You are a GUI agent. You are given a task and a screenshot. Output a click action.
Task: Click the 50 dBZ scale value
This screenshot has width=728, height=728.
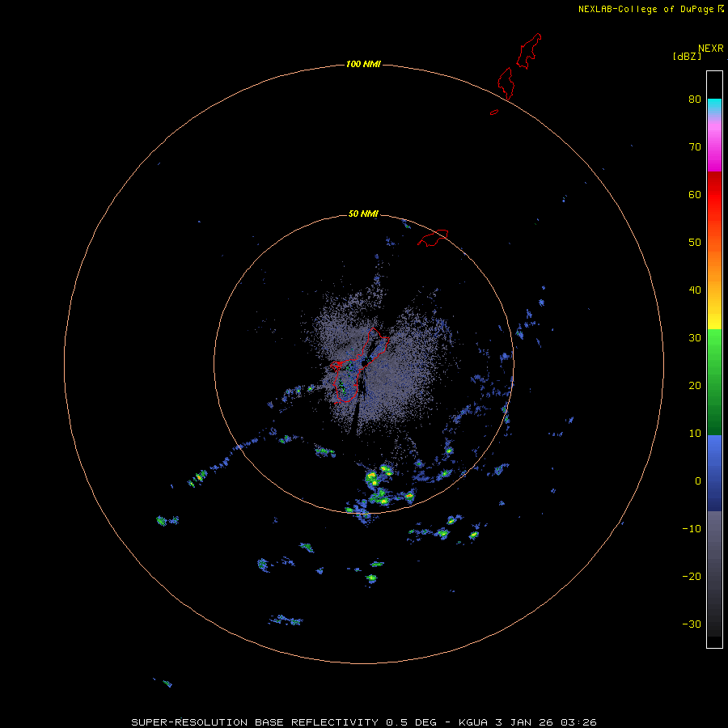[695, 243]
